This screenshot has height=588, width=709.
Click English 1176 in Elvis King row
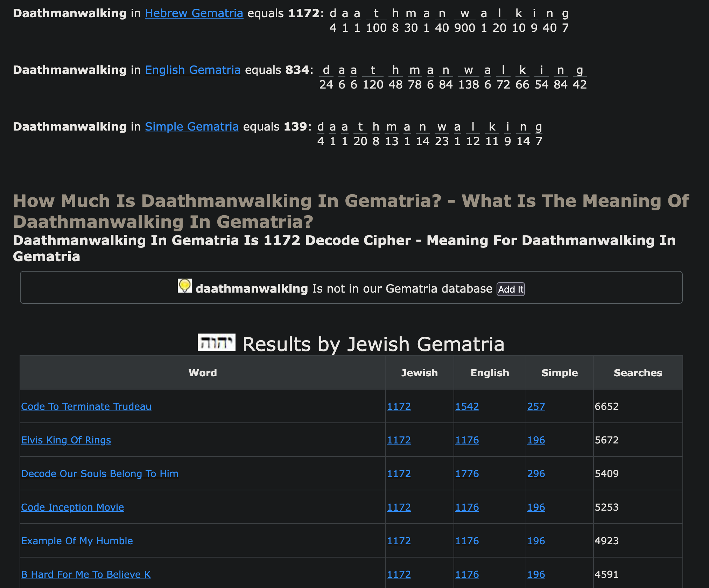[x=467, y=440]
